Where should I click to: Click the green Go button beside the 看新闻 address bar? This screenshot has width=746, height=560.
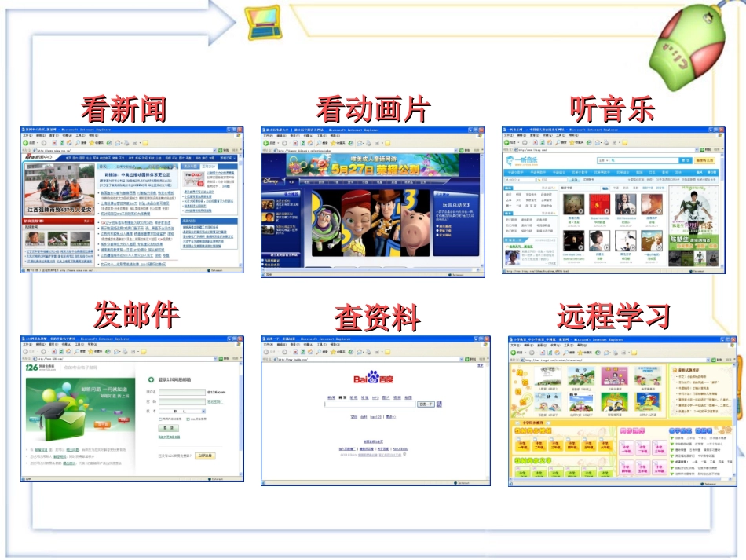click(x=221, y=150)
